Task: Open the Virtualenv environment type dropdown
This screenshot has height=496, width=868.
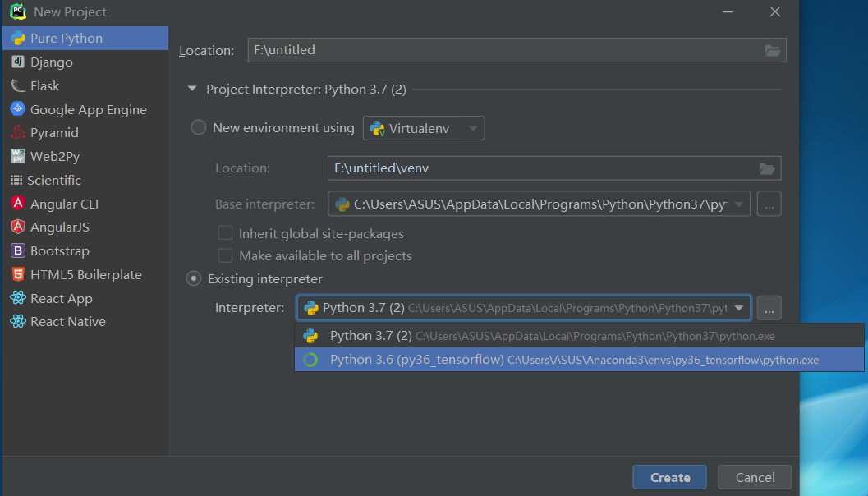Action: pyautogui.click(x=424, y=128)
